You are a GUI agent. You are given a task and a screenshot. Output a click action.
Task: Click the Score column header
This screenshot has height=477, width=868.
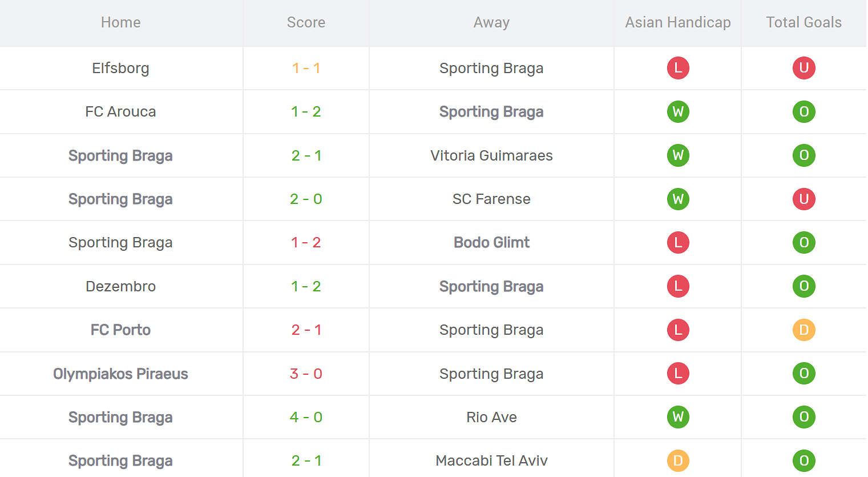pos(306,22)
